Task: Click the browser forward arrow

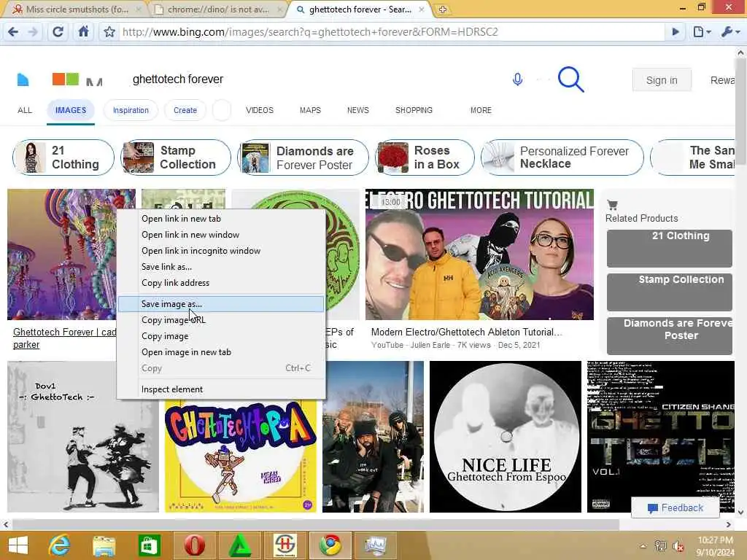Action: pos(33,32)
